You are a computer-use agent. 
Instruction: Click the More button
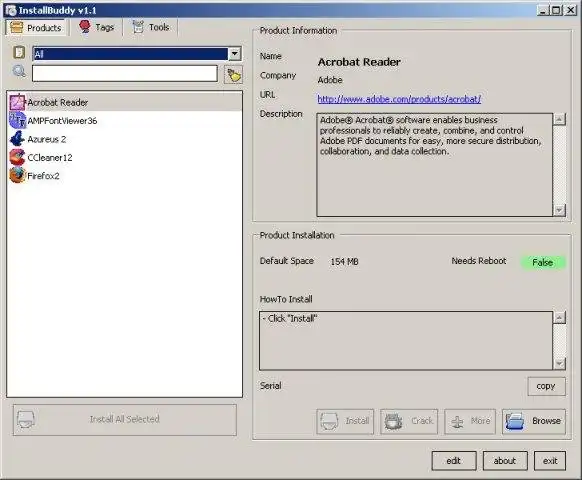[470, 421]
